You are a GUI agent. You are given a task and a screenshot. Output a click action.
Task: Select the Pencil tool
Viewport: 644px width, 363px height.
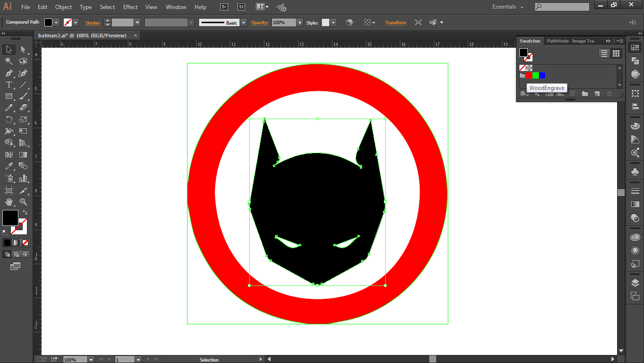click(9, 108)
